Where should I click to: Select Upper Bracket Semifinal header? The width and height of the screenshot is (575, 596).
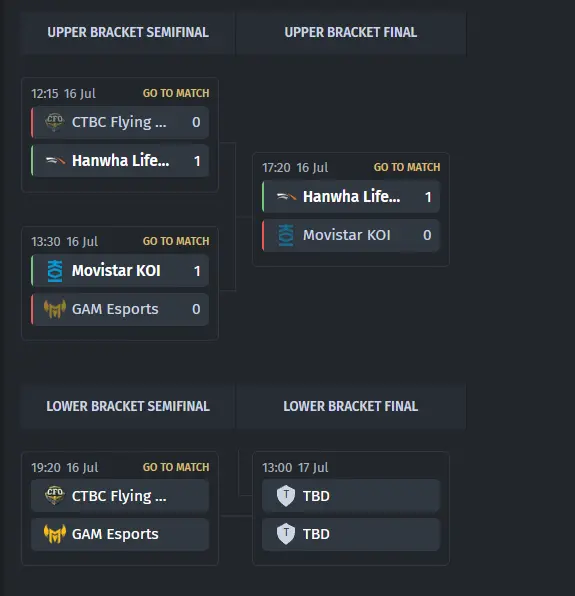tap(128, 32)
